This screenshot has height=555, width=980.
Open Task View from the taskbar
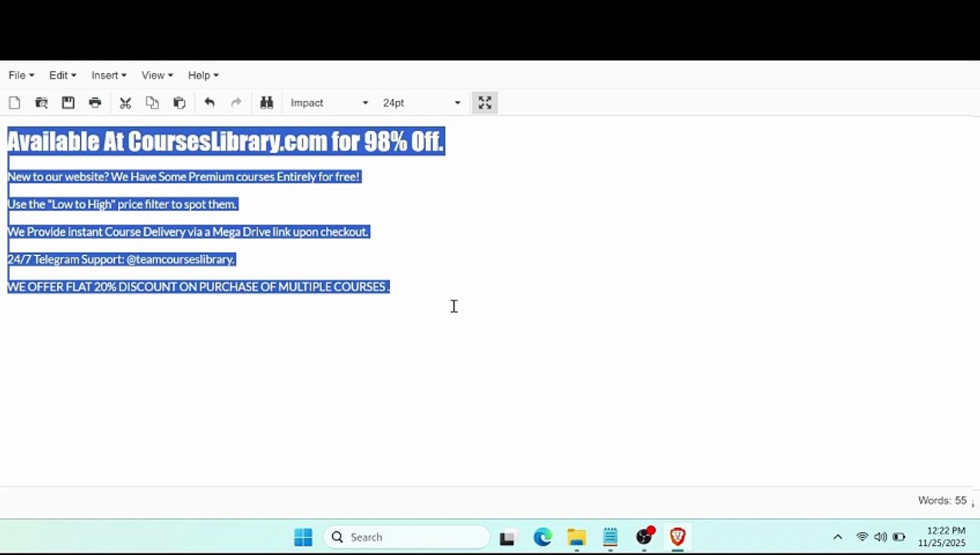pos(507,537)
